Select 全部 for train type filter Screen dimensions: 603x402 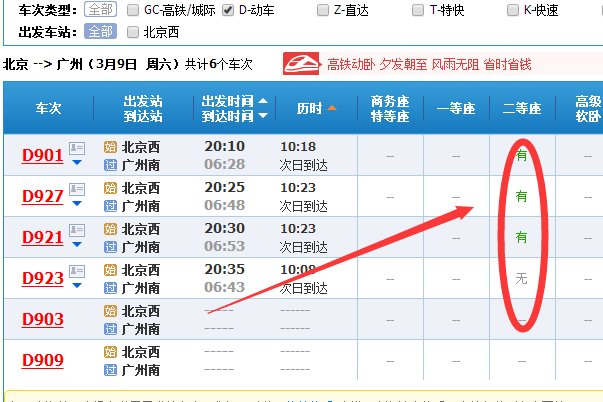click(100, 10)
